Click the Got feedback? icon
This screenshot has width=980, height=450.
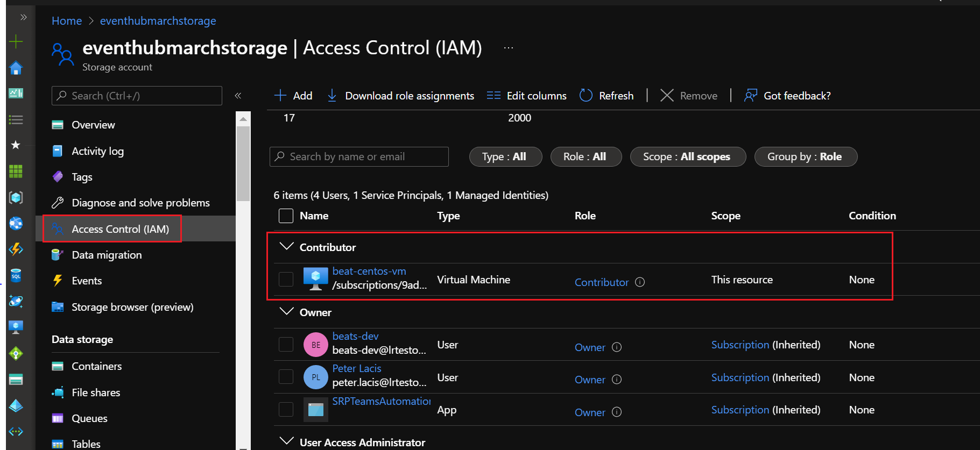[750, 96]
